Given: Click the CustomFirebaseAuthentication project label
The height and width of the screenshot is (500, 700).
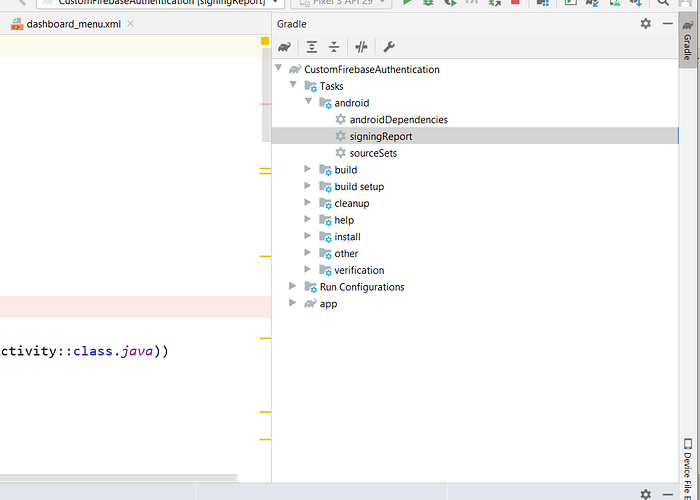Looking at the screenshot, I should click(372, 69).
